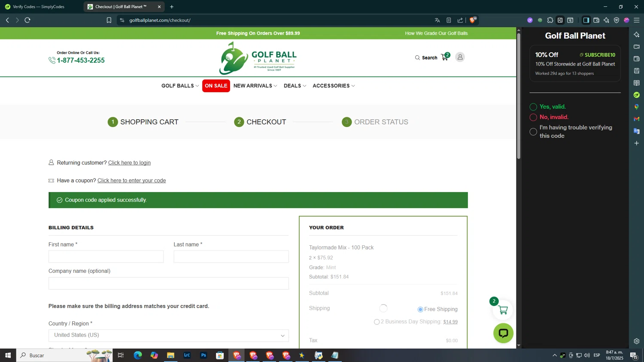The width and height of the screenshot is (644, 362).
Task: Call the 1-877-453-2255 phone link
Action: pos(81,60)
